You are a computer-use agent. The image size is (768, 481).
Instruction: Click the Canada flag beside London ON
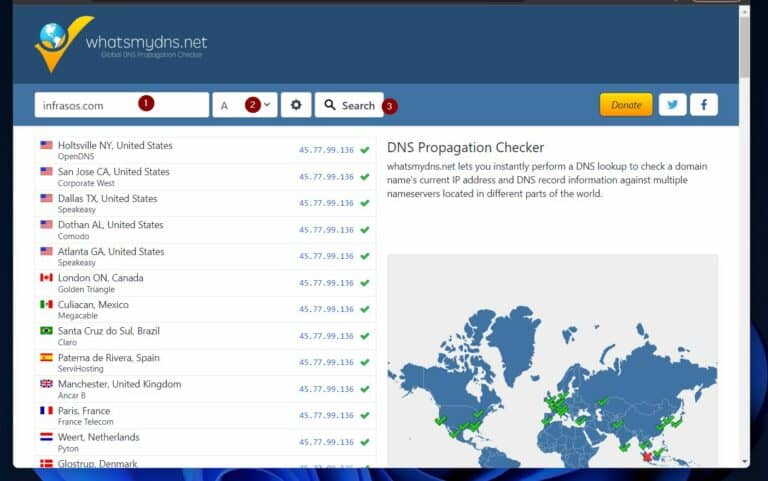(47, 277)
